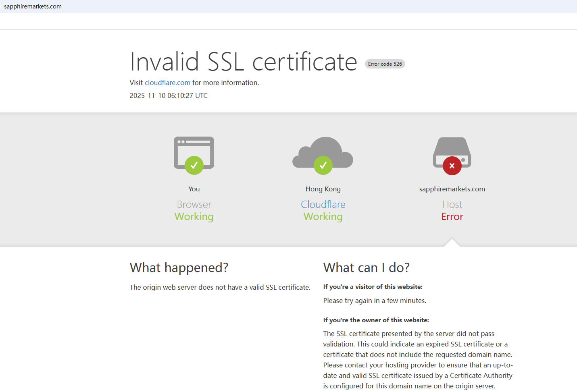Click the green checkmark on the cloud icon
The height and width of the screenshot is (392, 577).
coord(323,165)
